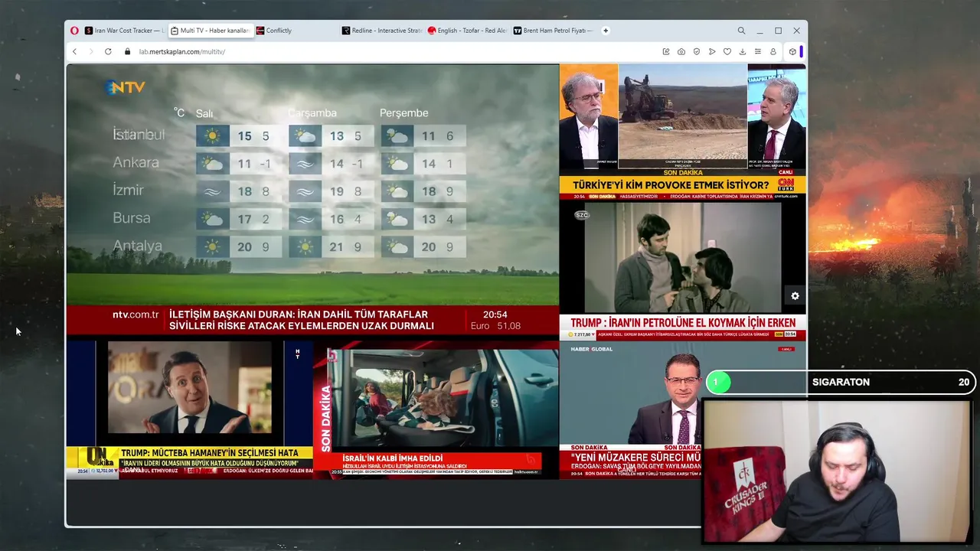Open the browser downloads icon
980x551 pixels.
tap(743, 51)
